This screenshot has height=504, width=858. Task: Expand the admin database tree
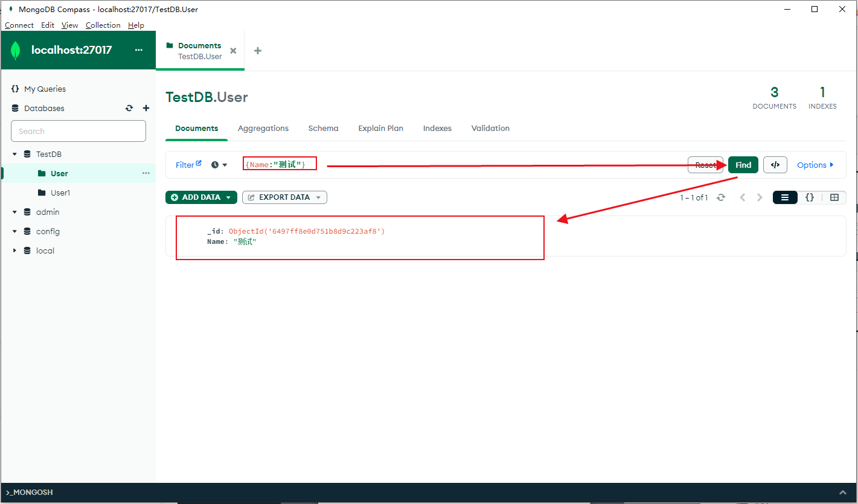point(14,212)
